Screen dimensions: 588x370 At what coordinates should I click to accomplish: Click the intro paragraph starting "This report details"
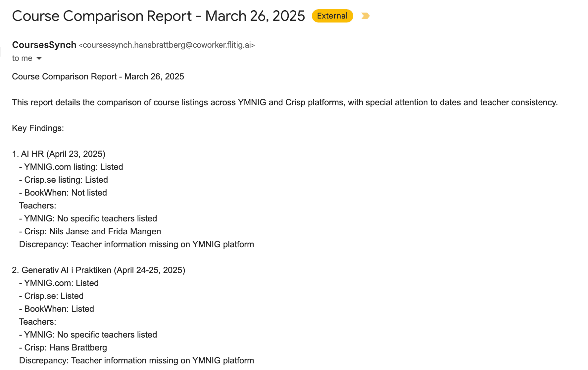(x=285, y=102)
